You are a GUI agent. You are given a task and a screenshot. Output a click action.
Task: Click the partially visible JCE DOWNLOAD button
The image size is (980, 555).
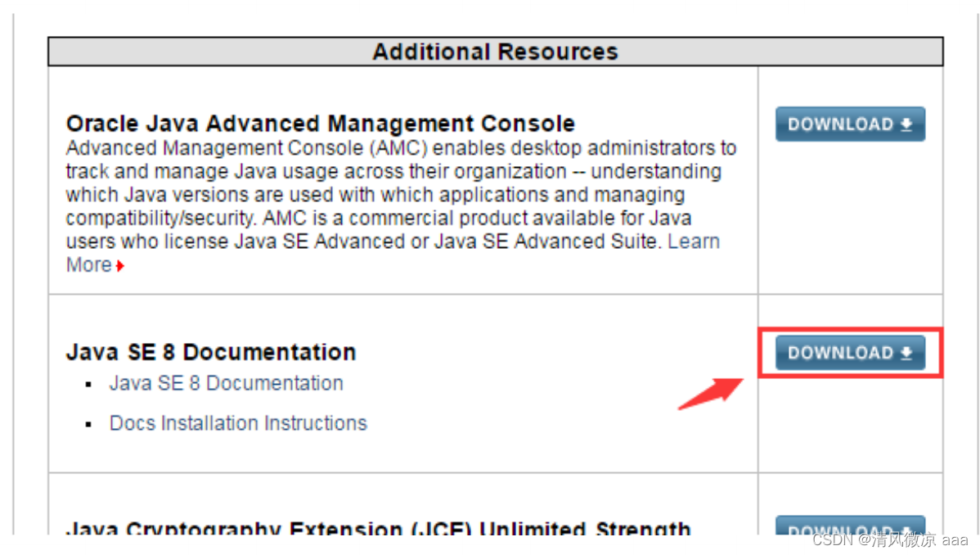(850, 526)
